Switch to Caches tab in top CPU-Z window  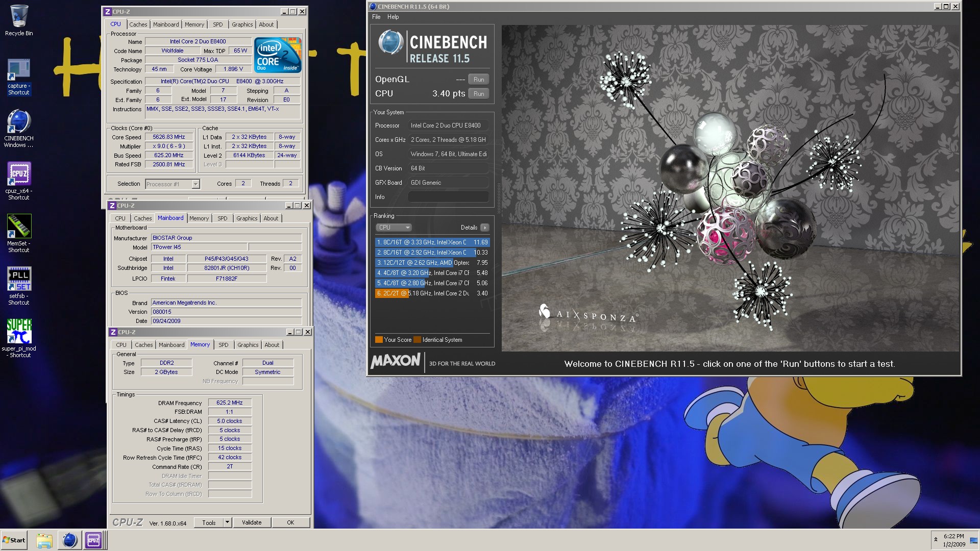click(x=138, y=24)
